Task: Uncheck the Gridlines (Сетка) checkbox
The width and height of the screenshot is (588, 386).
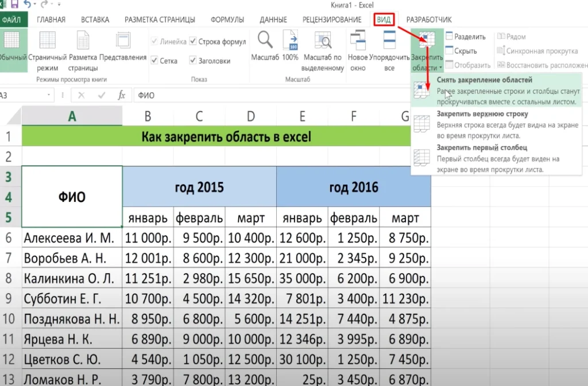Action: click(x=154, y=60)
